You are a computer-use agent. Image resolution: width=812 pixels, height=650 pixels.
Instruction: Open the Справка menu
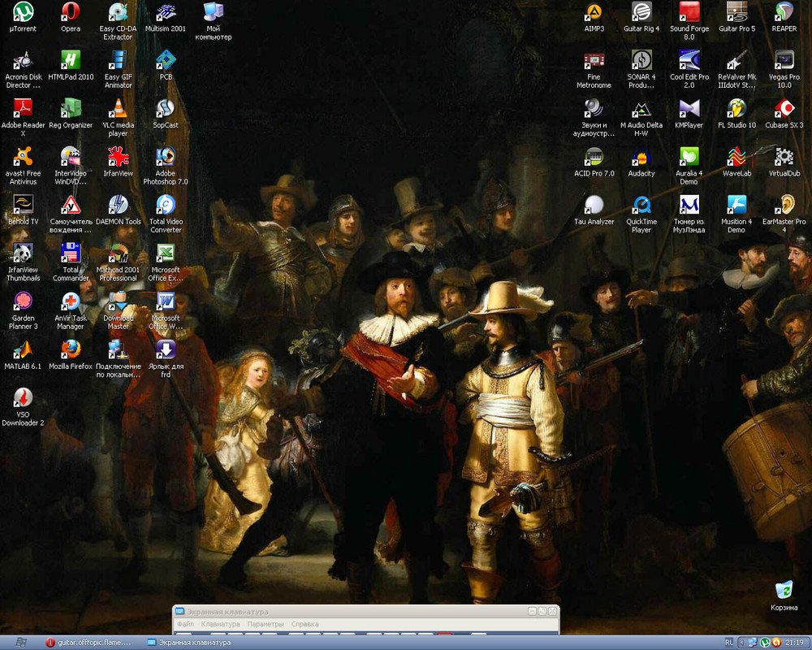pyautogui.click(x=305, y=624)
